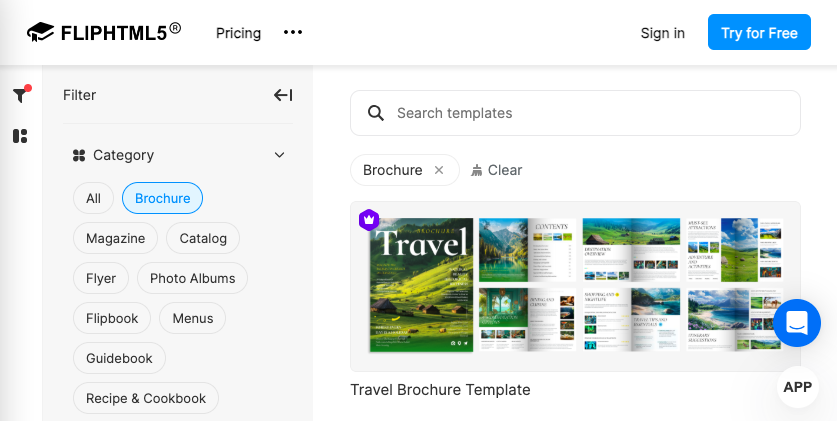Click the Sign in link

pyautogui.click(x=662, y=33)
